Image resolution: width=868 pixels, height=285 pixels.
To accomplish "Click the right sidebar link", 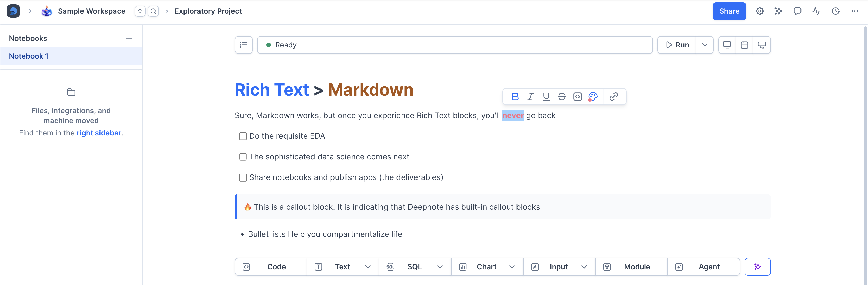I will (99, 133).
